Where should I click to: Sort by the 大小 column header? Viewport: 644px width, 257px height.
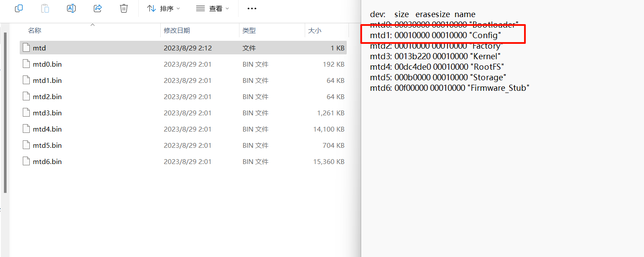315,31
